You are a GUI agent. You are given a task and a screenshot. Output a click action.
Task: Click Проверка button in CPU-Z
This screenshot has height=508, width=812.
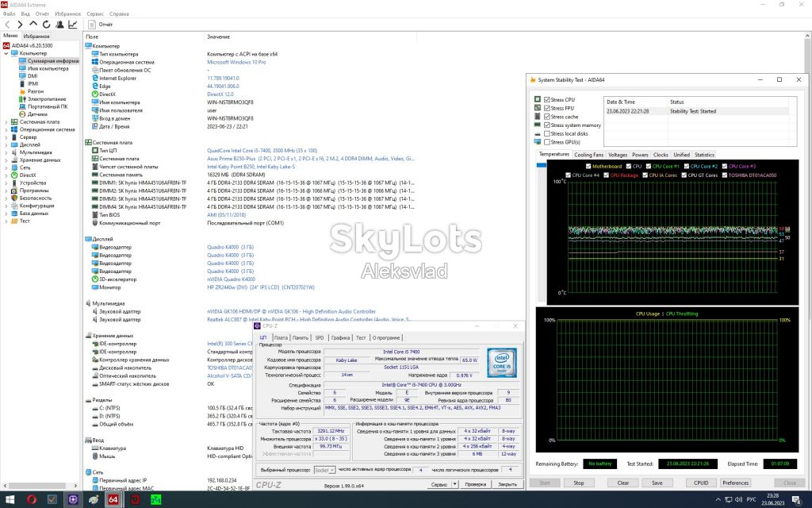(x=475, y=484)
